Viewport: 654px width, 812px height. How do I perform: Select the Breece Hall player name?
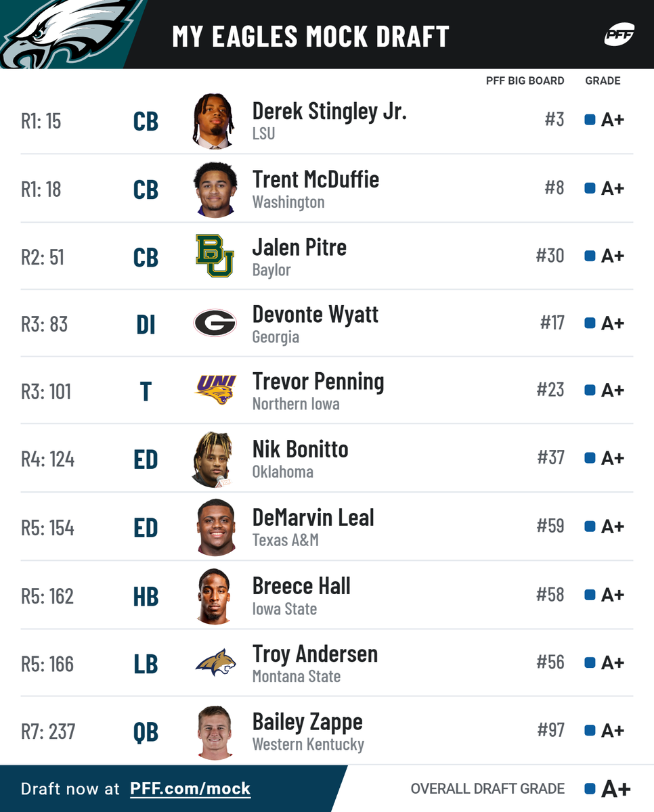pyautogui.click(x=301, y=586)
